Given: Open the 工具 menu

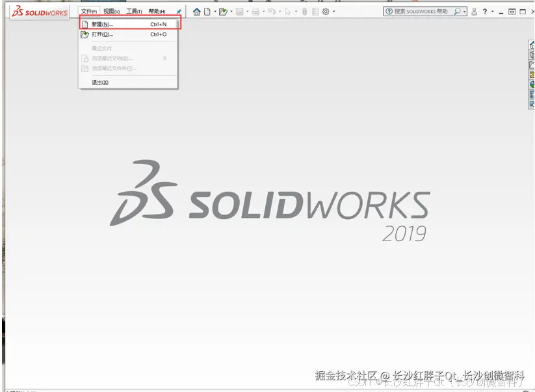Looking at the screenshot, I should point(133,11).
